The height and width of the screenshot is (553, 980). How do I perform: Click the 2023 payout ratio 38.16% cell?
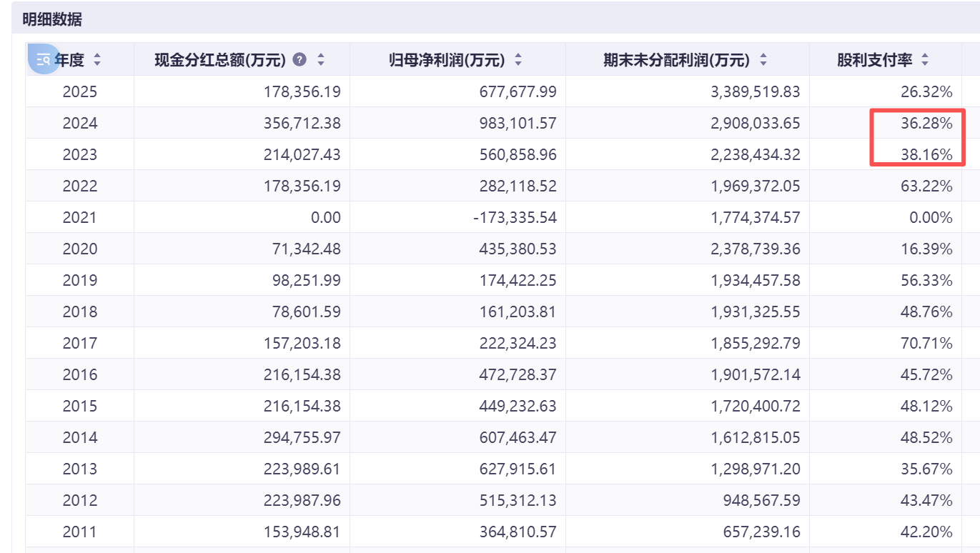click(x=926, y=154)
